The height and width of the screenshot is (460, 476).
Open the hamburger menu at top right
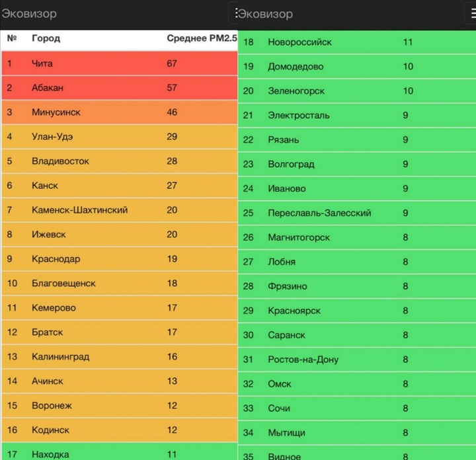(471, 14)
